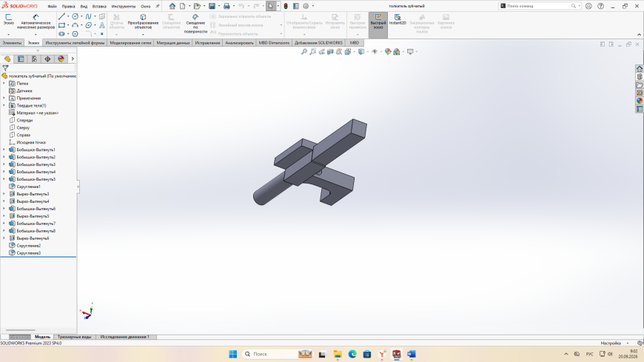Expand Вырез-Вытянуть3 feature
Viewport: 644px width, 362px height.
(x=4, y=194)
